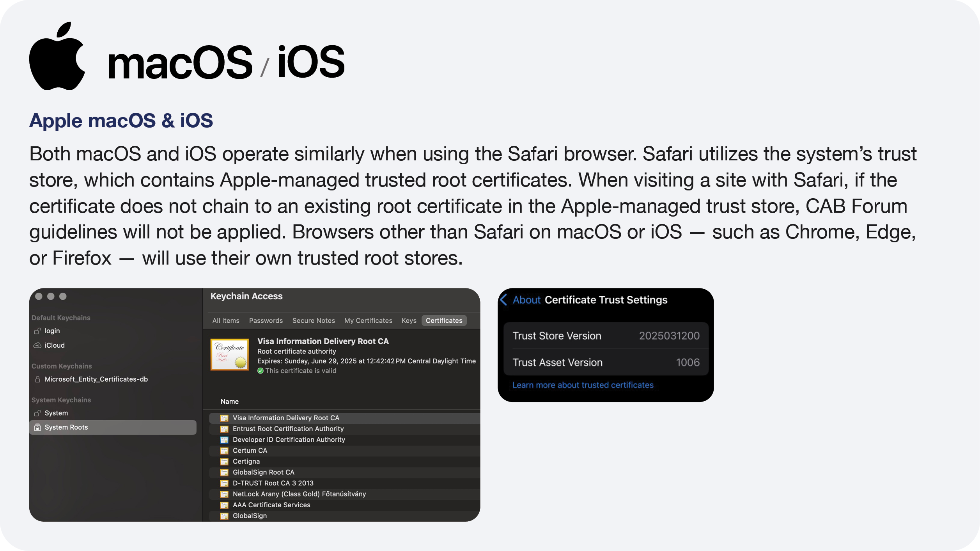Click the Name column header

pyautogui.click(x=230, y=402)
